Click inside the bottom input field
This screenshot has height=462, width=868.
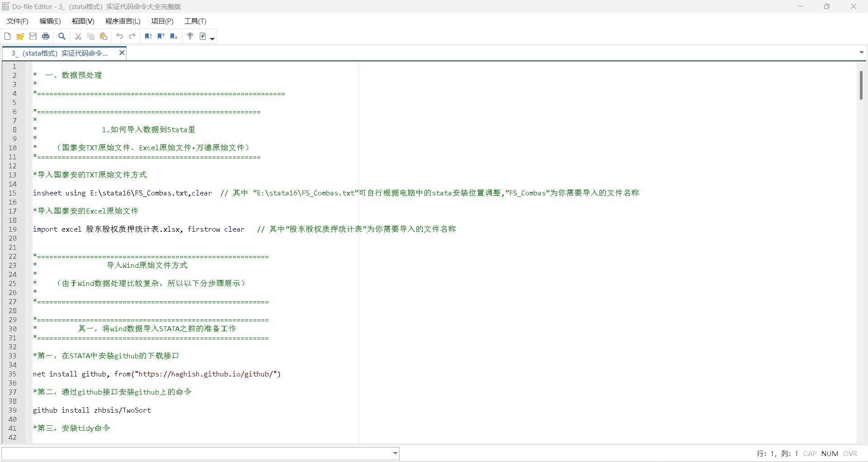[x=194, y=453]
